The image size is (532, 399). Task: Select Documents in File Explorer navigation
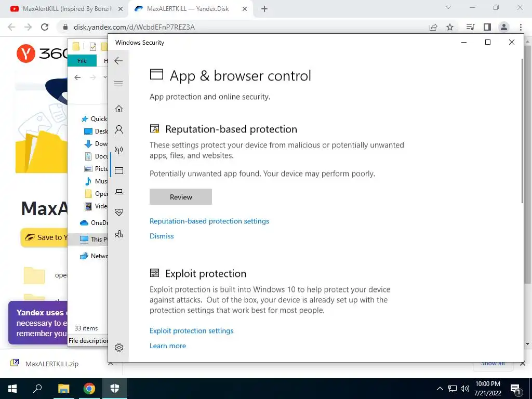tap(96, 156)
